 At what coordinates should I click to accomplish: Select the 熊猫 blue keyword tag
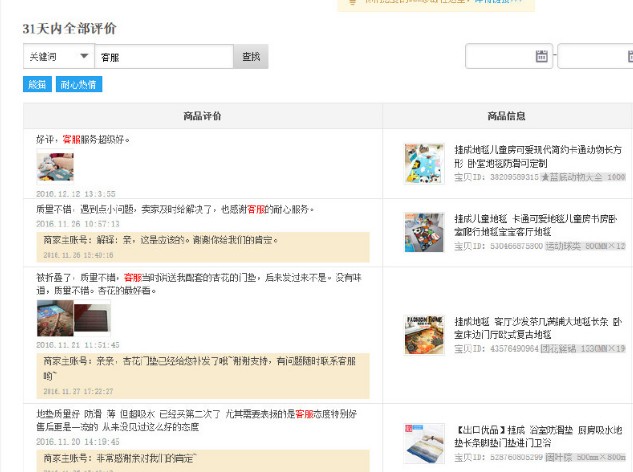click(x=37, y=85)
